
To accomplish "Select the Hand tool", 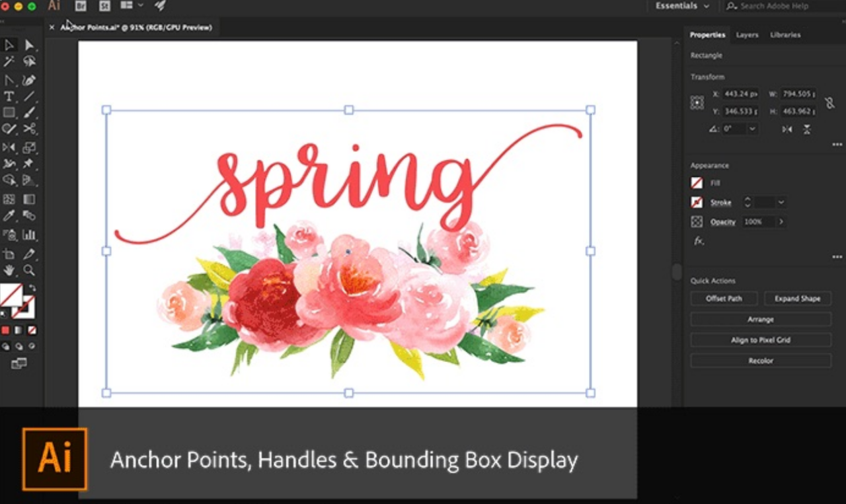I will tap(9, 270).
